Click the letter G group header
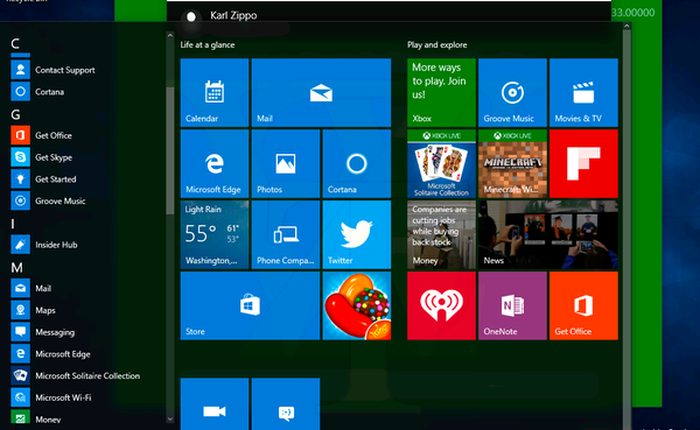The image size is (700, 430). (16, 115)
